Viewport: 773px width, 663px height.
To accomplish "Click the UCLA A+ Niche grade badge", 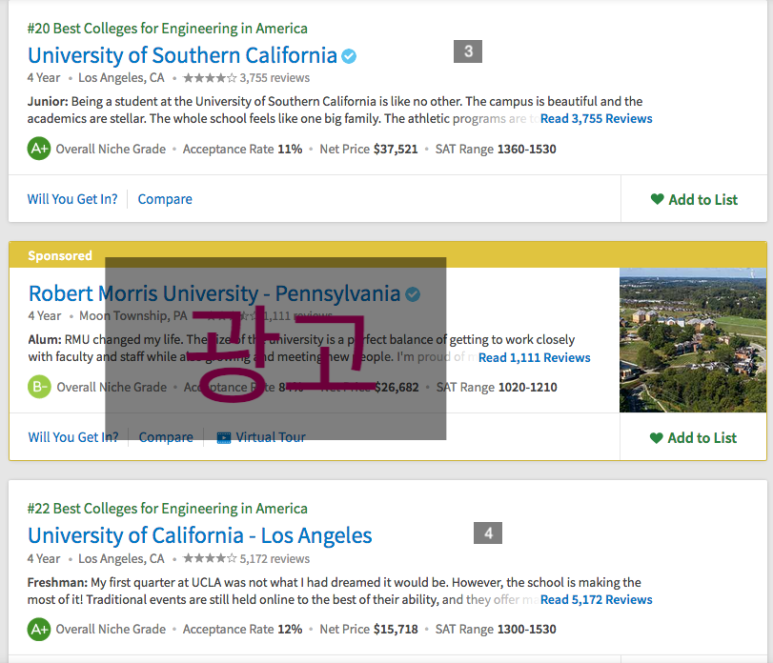I will [x=39, y=629].
